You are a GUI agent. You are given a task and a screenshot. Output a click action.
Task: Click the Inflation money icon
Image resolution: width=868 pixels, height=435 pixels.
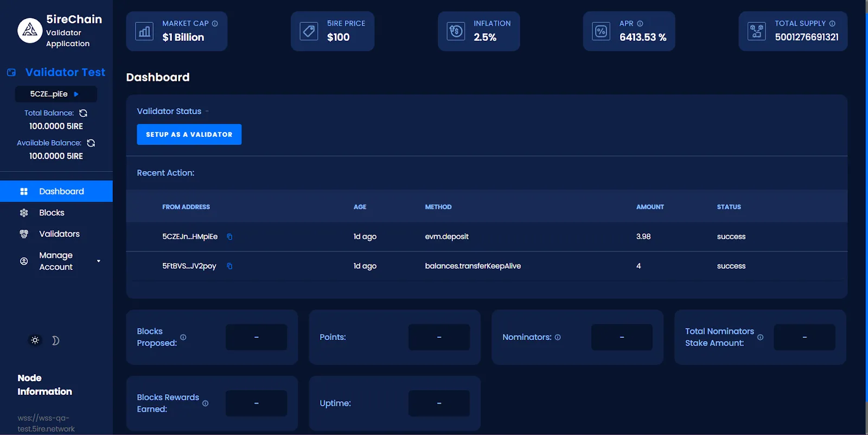coord(456,31)
